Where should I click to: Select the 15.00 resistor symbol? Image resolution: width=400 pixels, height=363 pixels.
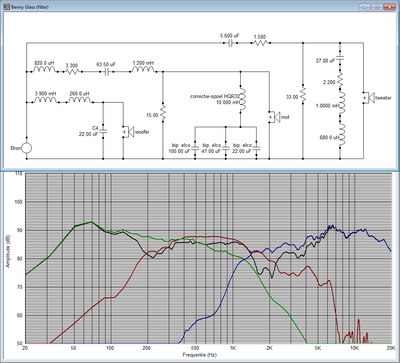[x=163, y=113]
